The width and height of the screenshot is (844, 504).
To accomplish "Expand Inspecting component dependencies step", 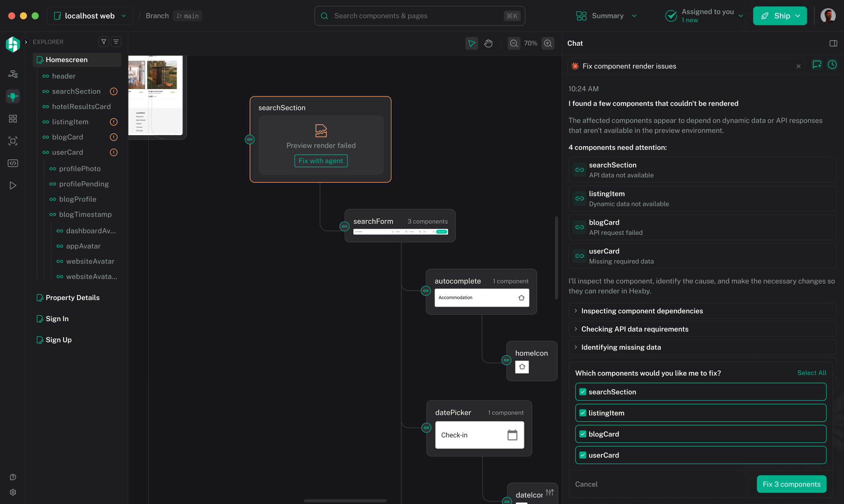I will pyautogui.click(x=703, y=311).
